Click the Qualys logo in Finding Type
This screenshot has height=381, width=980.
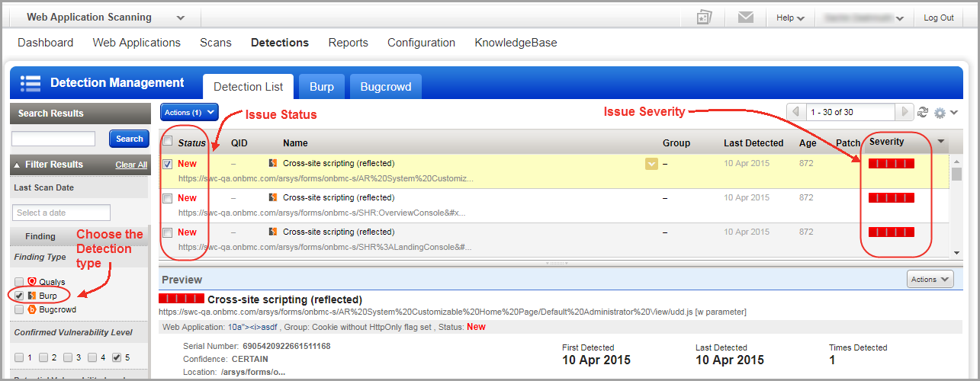click(32, 282)
